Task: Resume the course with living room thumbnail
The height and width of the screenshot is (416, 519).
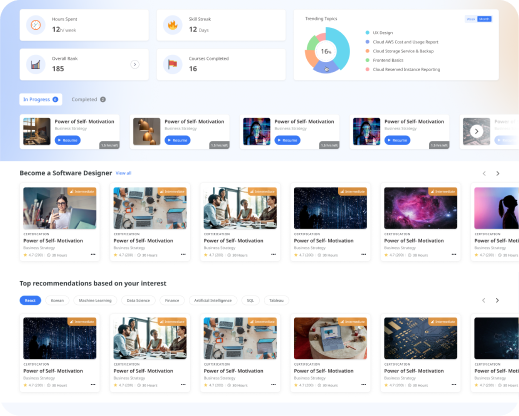Action: [68, 140]
